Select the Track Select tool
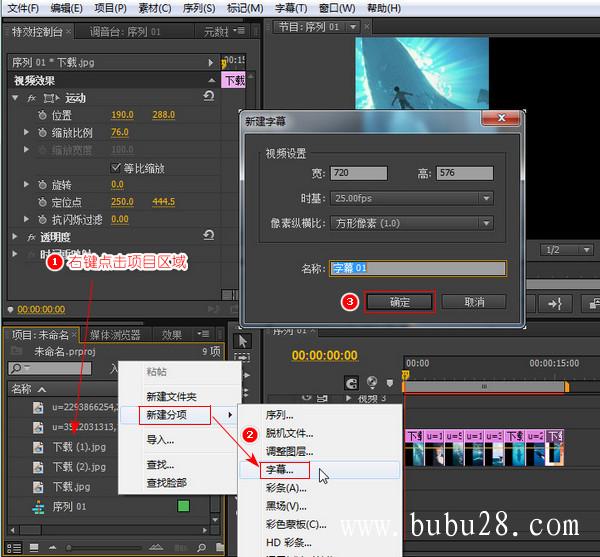The width and height of the screenshot is (600, 557). [243, 357]
